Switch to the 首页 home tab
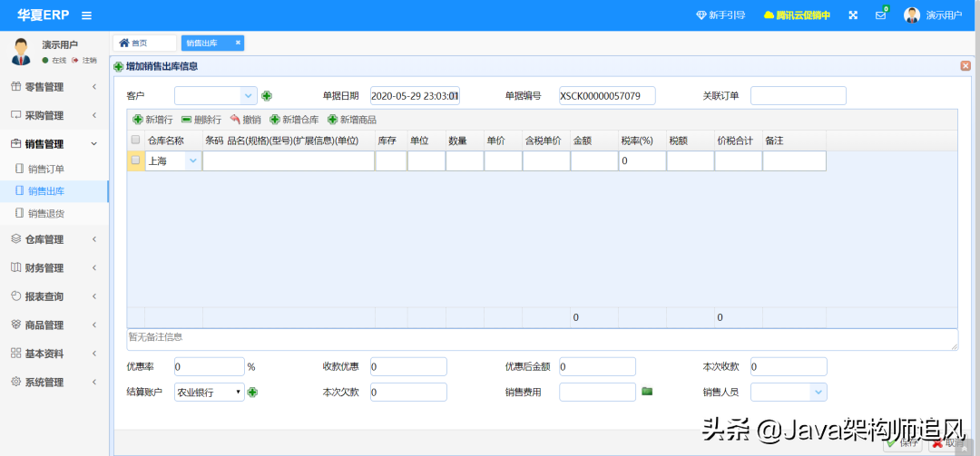Screen dimensions: 980x456 point(144,44)
